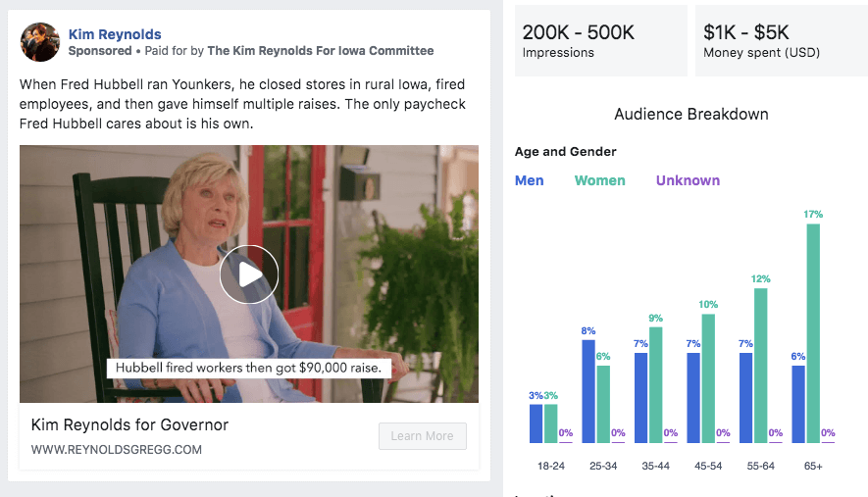Click the 65+ men 6% bar
868x497 pixels.
click(798, 404)
